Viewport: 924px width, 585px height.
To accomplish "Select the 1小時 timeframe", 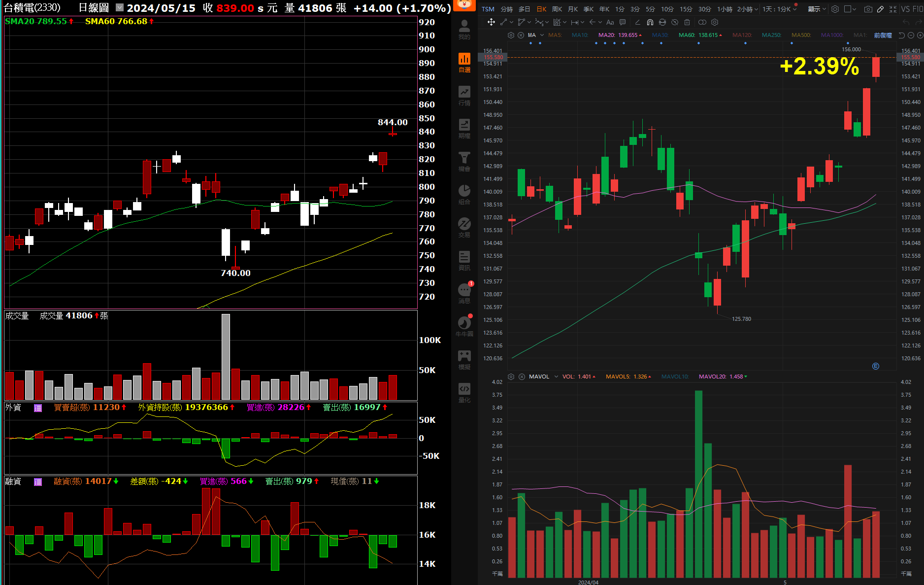I will click(725, 9).
